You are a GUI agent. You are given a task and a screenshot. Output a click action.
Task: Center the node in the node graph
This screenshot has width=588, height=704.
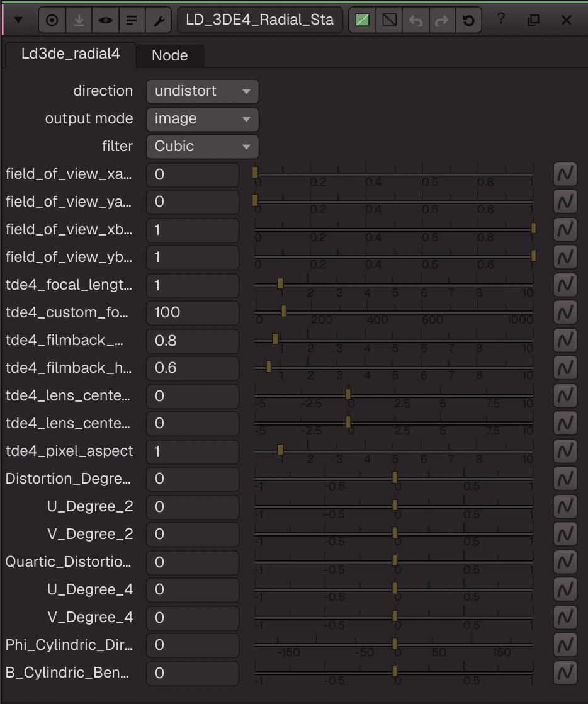52,20
